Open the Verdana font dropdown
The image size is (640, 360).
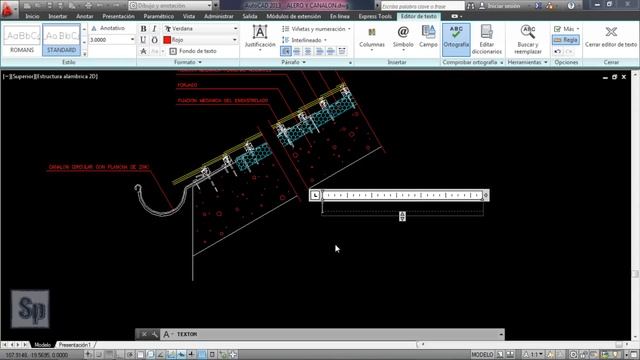[x=235, y=29]
